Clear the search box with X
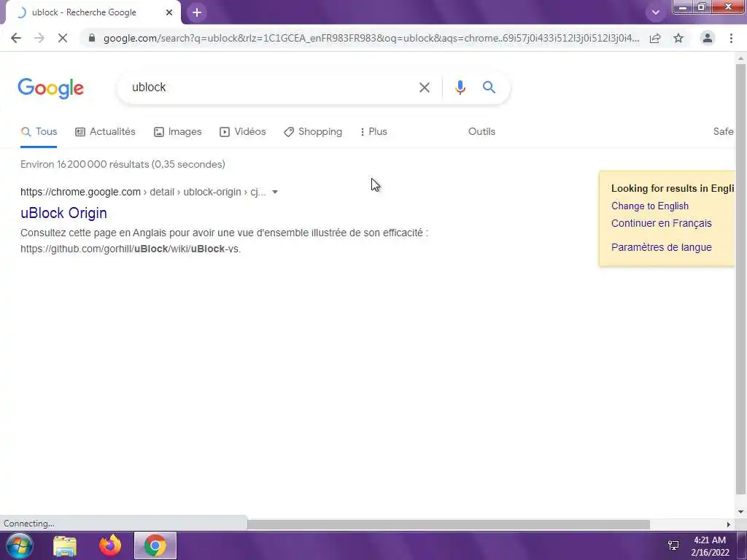Image resolution: width=747 pixels, height=560 pixels. pos(425,87)
